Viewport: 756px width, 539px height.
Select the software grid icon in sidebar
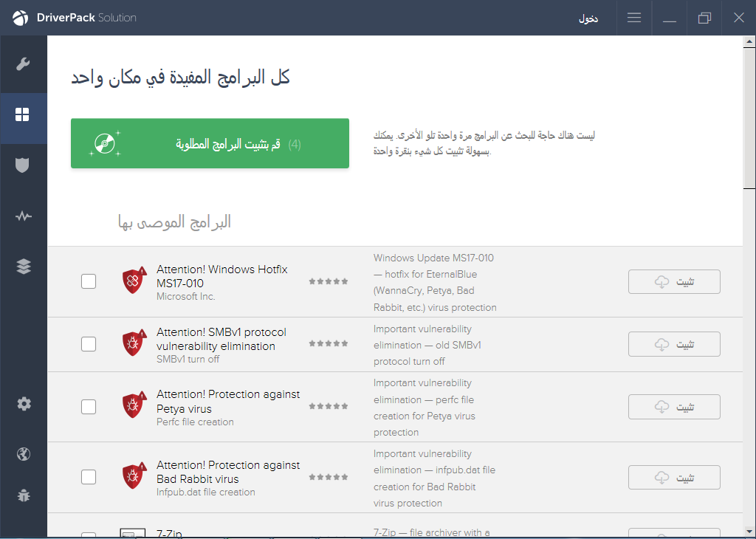[x=22, y=114]
